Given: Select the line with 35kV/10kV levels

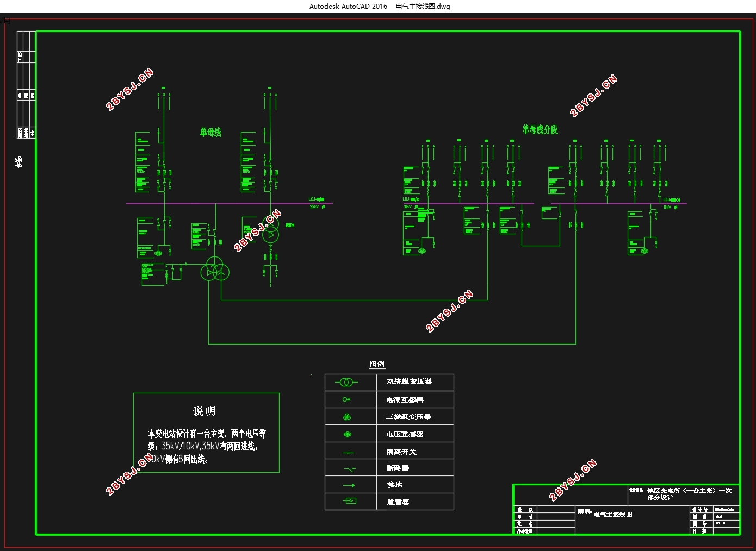Looking at the screenshot, I should click(202, 446).
